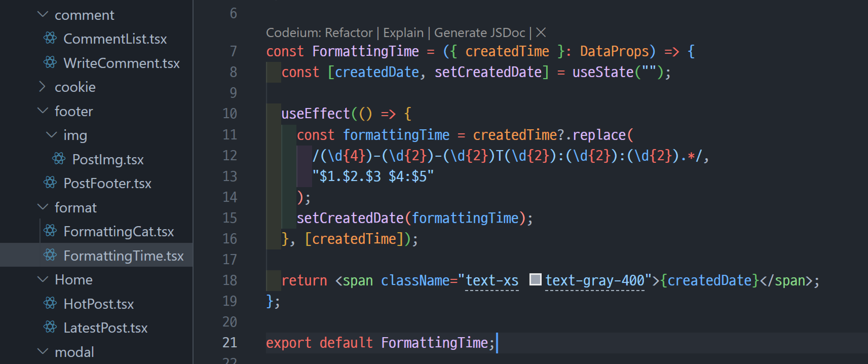Select the format folder label
Viewport: 868px width, 364px height.
click(76, 207)
